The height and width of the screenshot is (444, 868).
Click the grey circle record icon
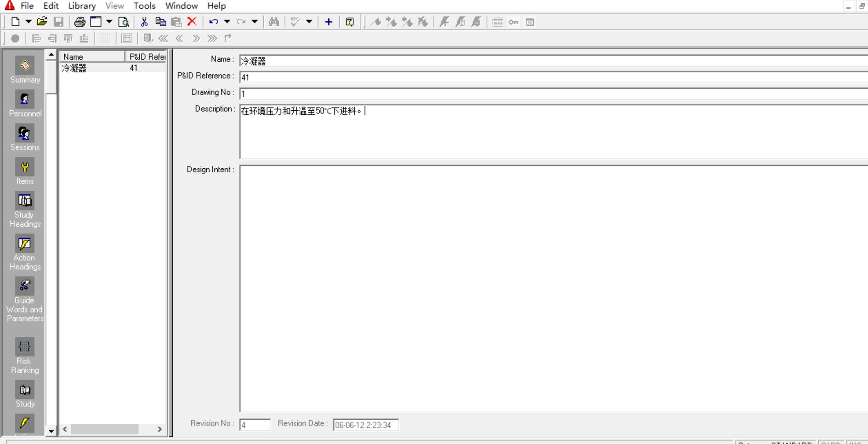pos(15,38)
